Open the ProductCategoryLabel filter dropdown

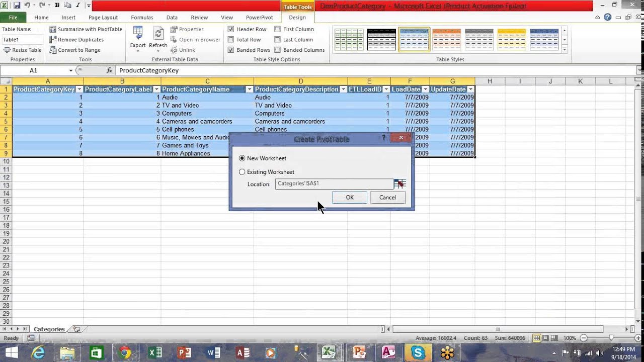pyautogui.click(x=156, y=89)
